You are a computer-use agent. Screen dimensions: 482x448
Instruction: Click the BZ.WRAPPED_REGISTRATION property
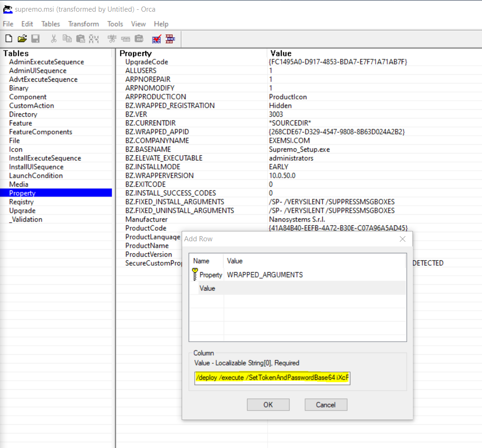point(170,105)
